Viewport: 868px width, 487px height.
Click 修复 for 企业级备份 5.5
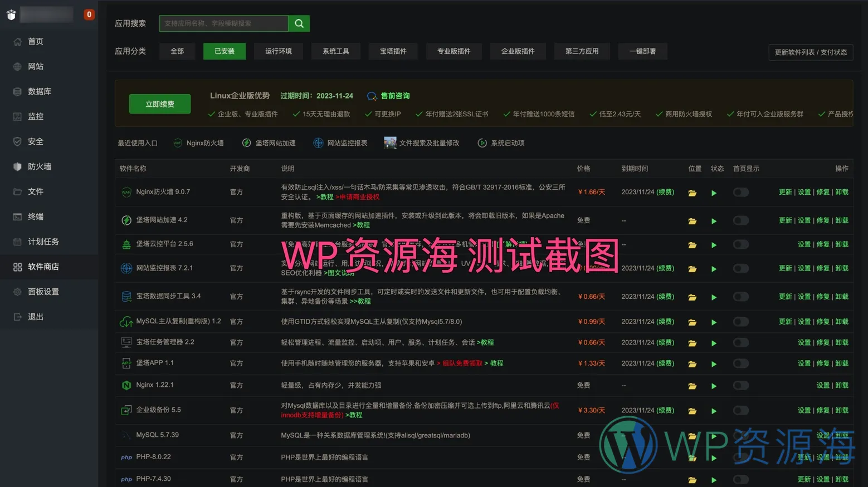click(x=823, y=410)
